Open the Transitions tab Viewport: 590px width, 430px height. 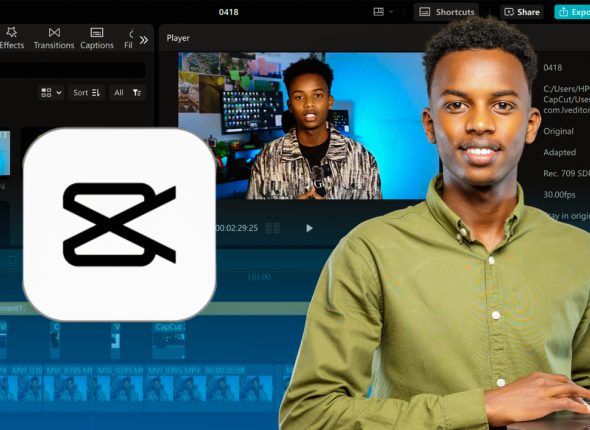click(54, 38)
